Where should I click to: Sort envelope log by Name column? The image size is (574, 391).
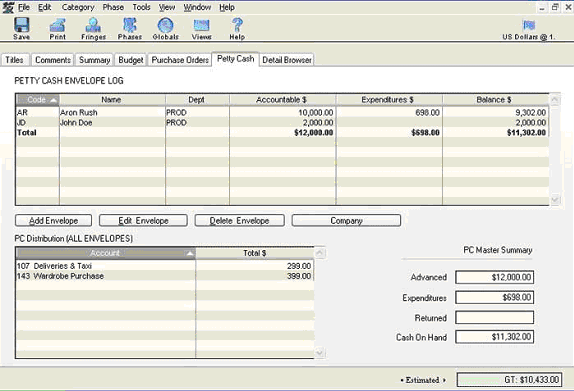pyautogui.click(x=112, y=100)
